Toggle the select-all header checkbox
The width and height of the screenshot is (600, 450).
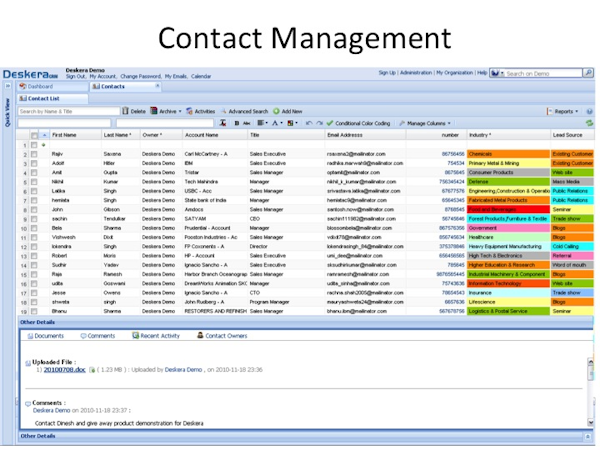34,135
